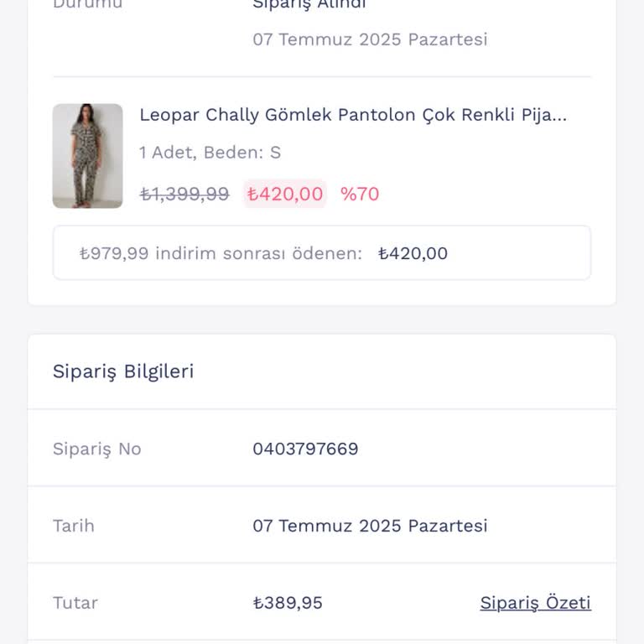Click the Sipariş Özeti link
Viewport: 644px width, 644px height.
[535, 603]
